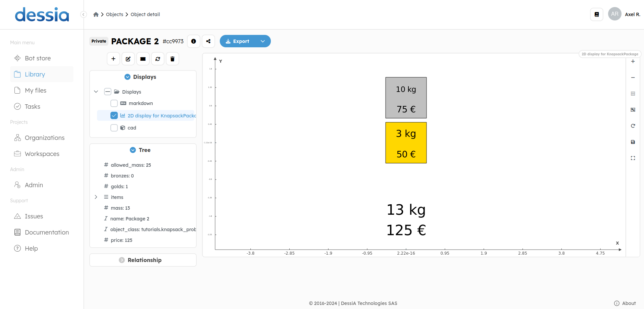Screen dimensions: 644x309
Task: Collapse the sidebar with arrow button
Action: point(84,14)
